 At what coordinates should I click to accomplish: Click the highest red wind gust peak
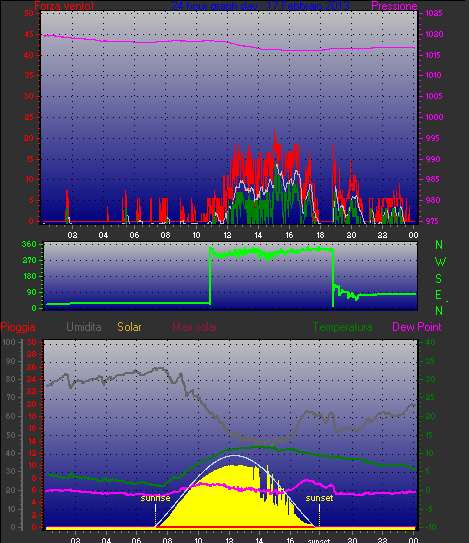click(275, 132)
